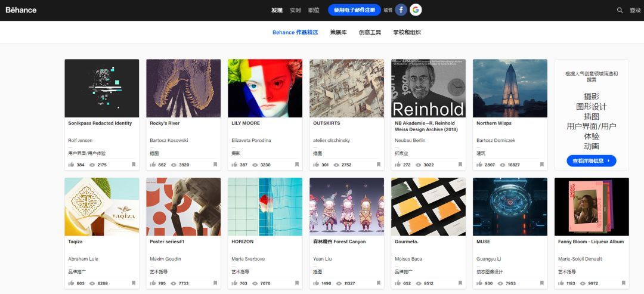Open author Marie-Soleil Denault's profile
Image resolution: width=644 pixels, height=294 pixels.
coord(580,259)
